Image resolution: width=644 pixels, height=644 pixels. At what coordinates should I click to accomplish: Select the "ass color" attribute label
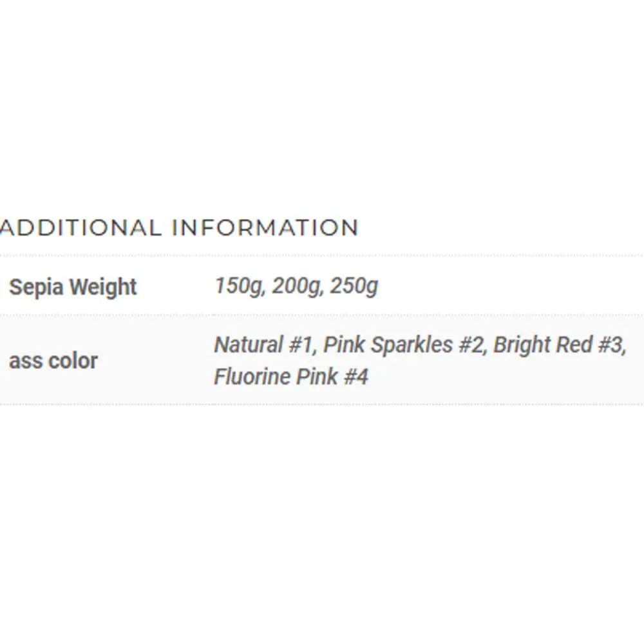53,361
